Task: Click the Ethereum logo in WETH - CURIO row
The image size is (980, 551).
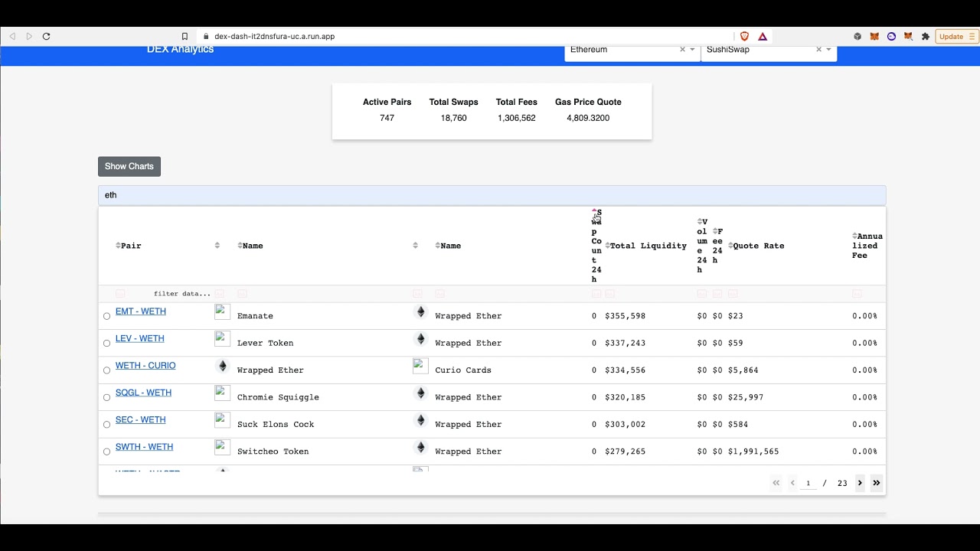Action: tap(223, 366)
